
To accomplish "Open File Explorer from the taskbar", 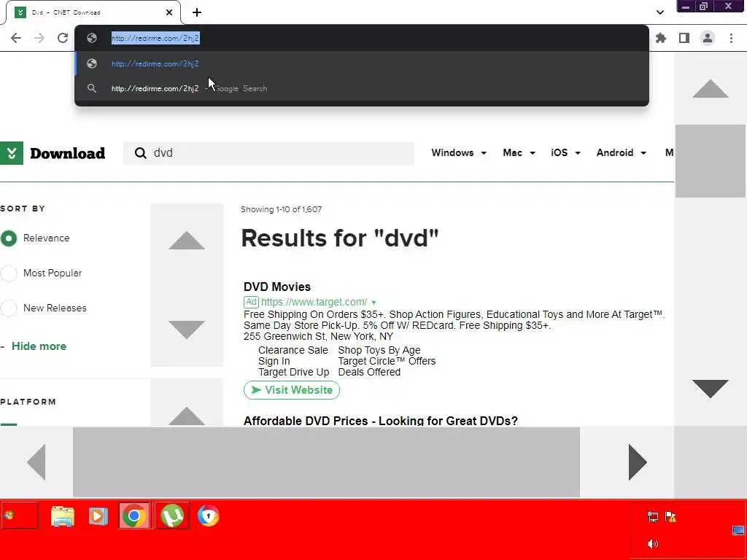I will [x=63, y=517].
